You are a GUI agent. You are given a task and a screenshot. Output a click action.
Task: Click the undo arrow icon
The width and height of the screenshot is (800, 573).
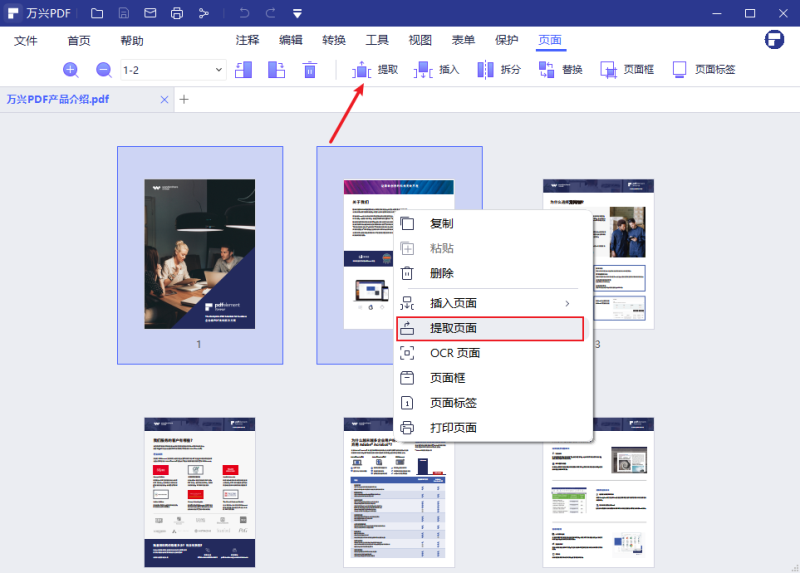click(x=244, y=13)
